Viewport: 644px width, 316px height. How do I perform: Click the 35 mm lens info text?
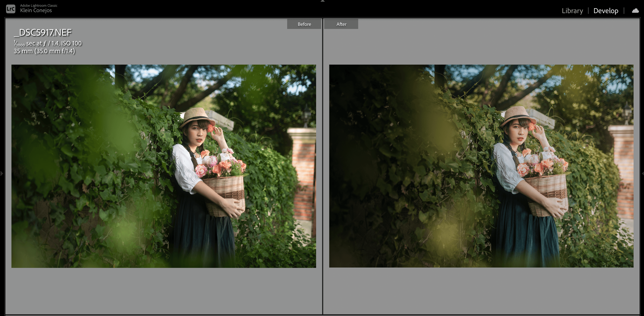44,51
